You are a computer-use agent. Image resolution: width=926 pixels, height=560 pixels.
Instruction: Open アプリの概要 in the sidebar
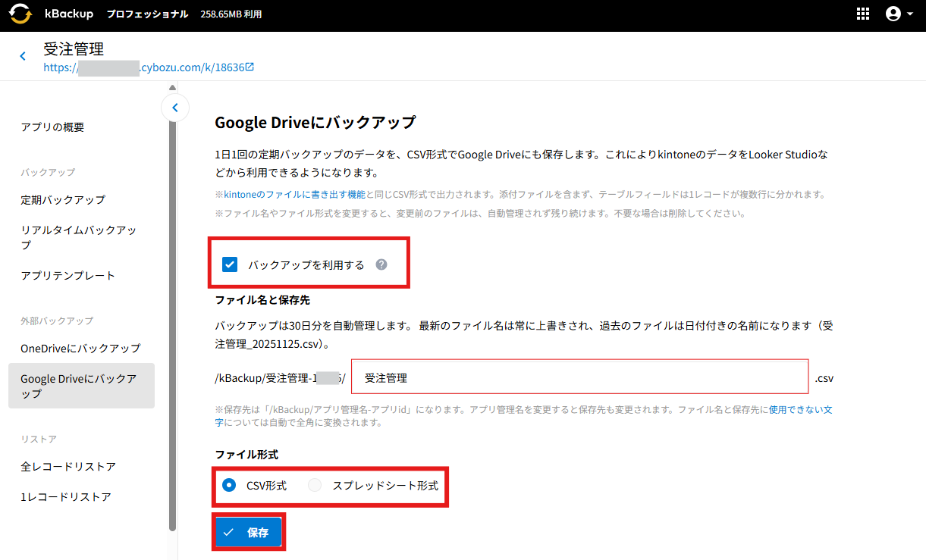tap(52, 127)
